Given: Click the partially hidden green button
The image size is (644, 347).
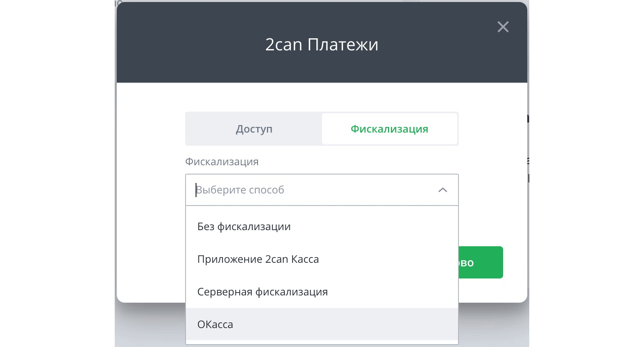Looking at the screenshot, I should click(481, 262).
